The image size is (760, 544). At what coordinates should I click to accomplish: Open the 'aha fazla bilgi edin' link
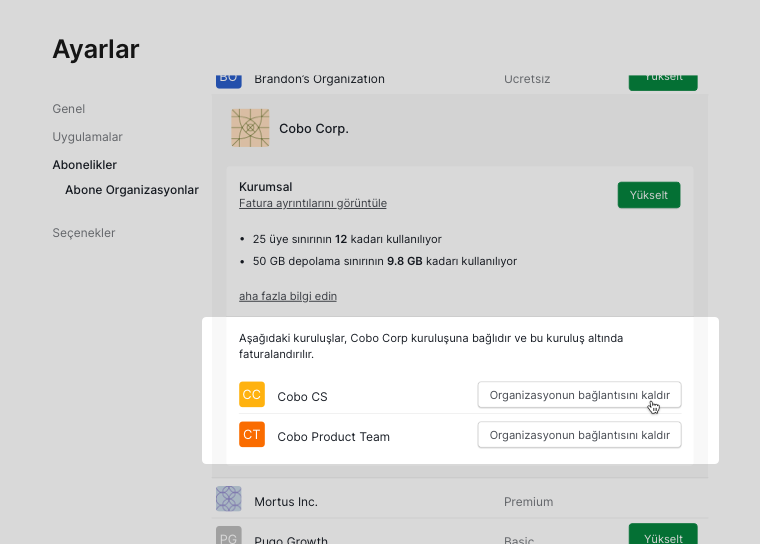(x=288, y=296)
